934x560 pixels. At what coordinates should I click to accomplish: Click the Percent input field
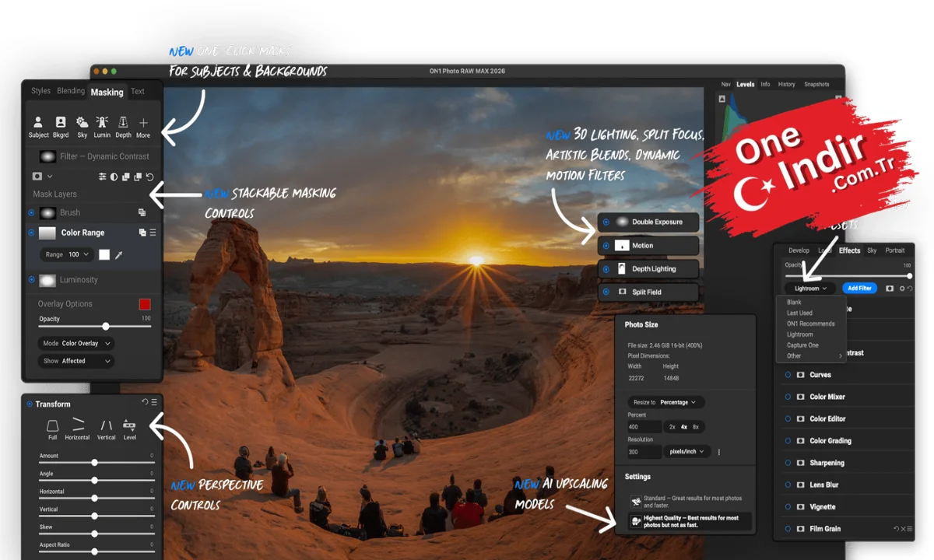tap(644, 427)
